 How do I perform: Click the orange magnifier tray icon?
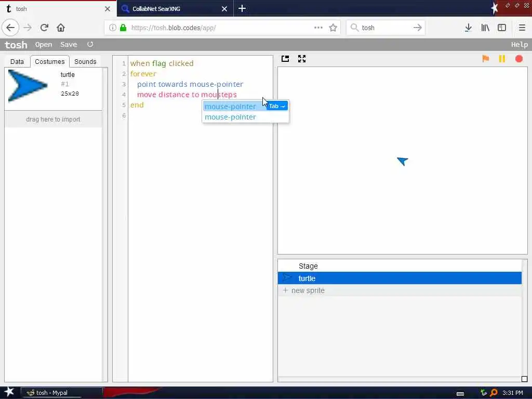[494, 393]
